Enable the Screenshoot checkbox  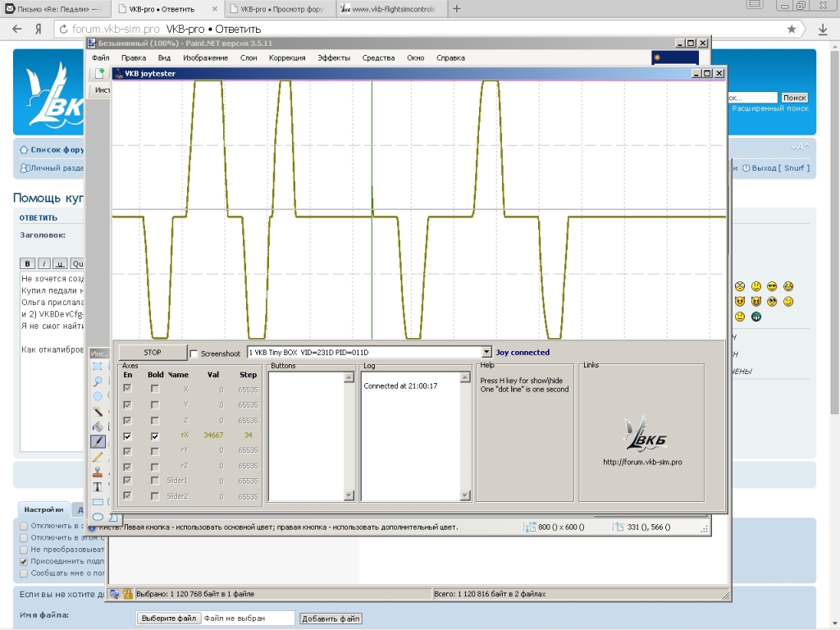tap(194, 354)
